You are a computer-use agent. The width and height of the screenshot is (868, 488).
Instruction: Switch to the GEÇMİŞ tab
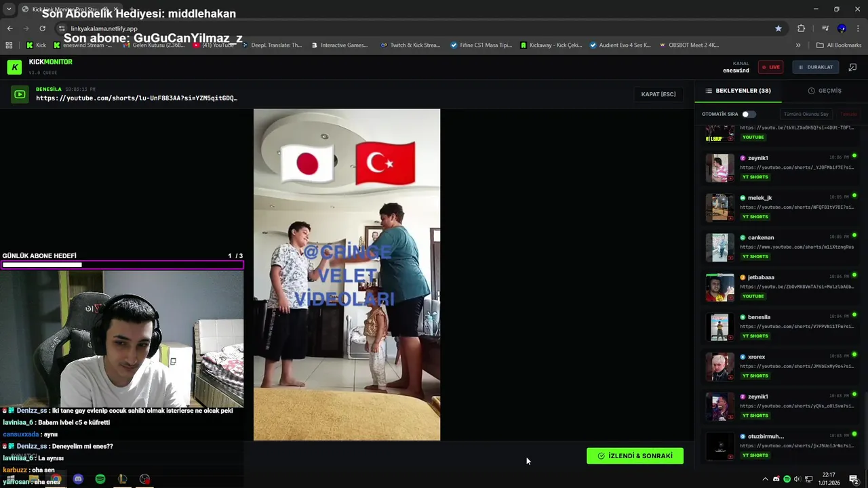pos(825,91)
